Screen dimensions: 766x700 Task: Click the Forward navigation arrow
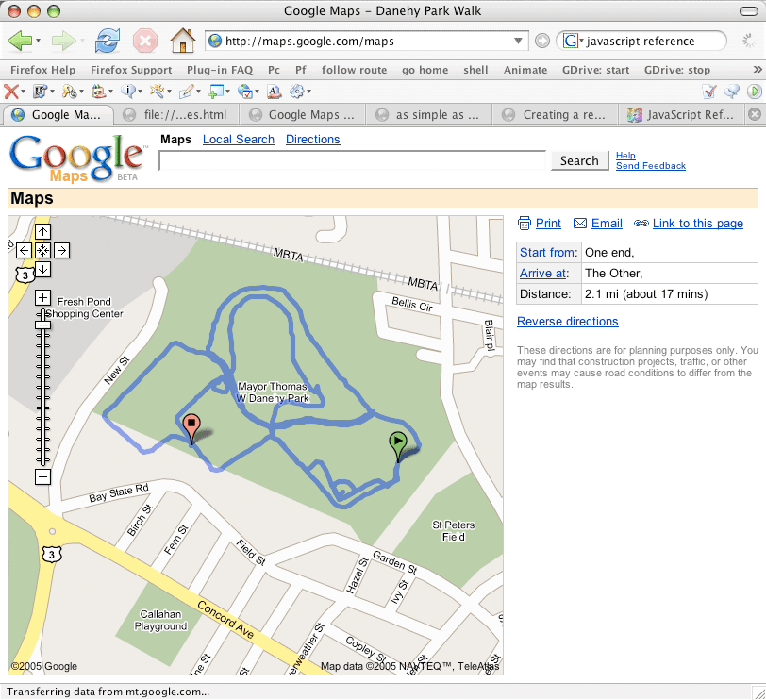63,41
